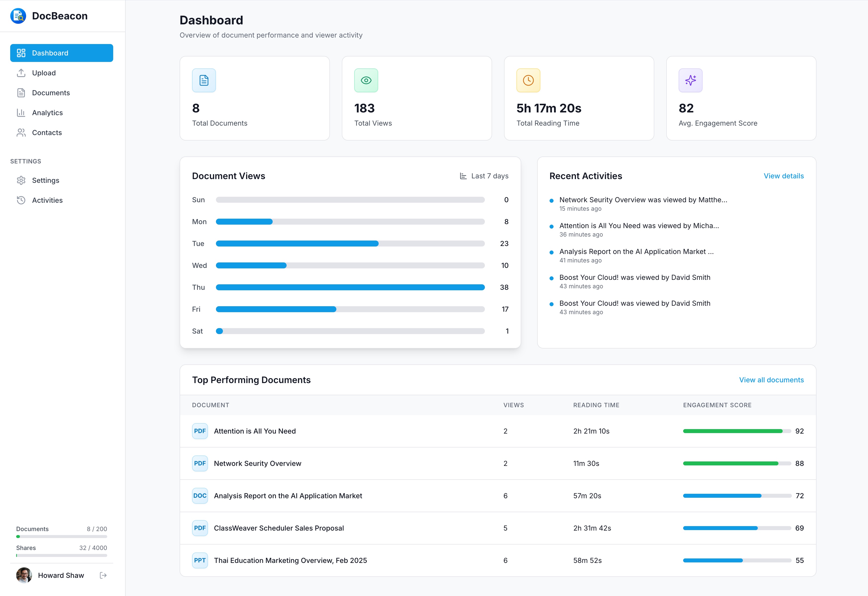Select the Upload icon in the sidebar

pos(21,73)
